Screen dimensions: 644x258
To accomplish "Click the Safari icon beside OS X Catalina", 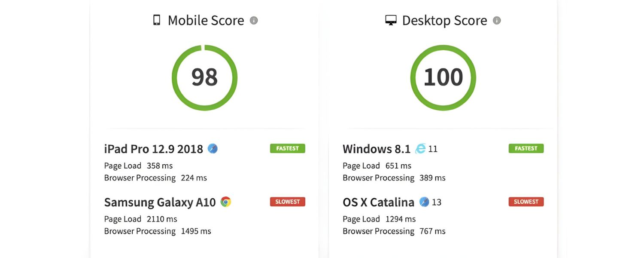I will pyautogui.click(x=424, y=202).
